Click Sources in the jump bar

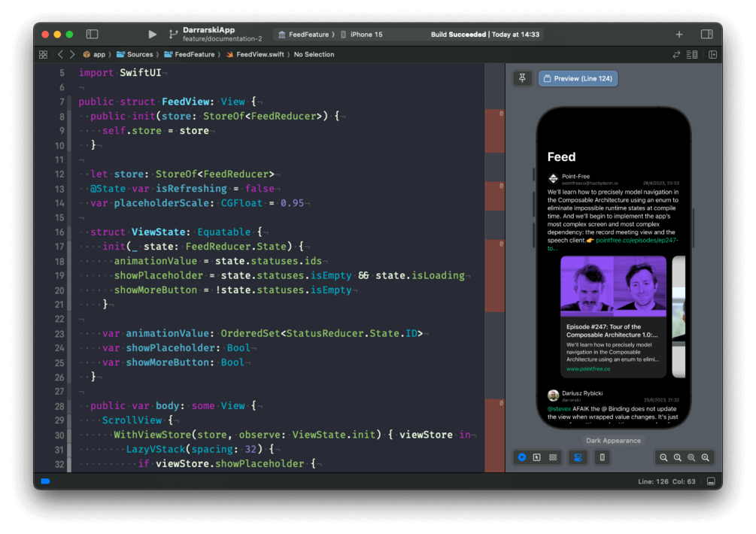[135, 54]
